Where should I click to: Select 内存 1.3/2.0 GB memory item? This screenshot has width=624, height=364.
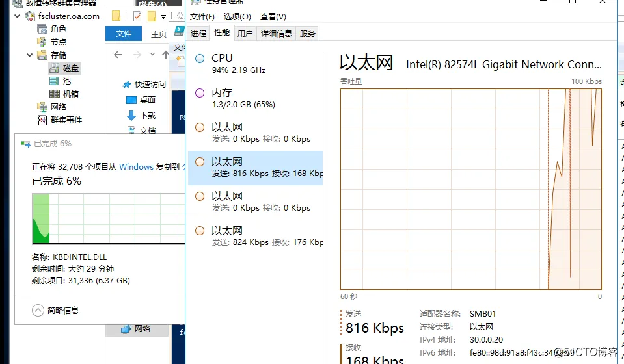[x=256, y=98]
